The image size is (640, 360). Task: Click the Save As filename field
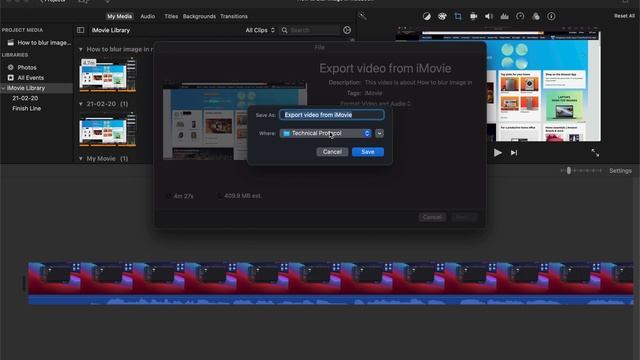(332, 115)
